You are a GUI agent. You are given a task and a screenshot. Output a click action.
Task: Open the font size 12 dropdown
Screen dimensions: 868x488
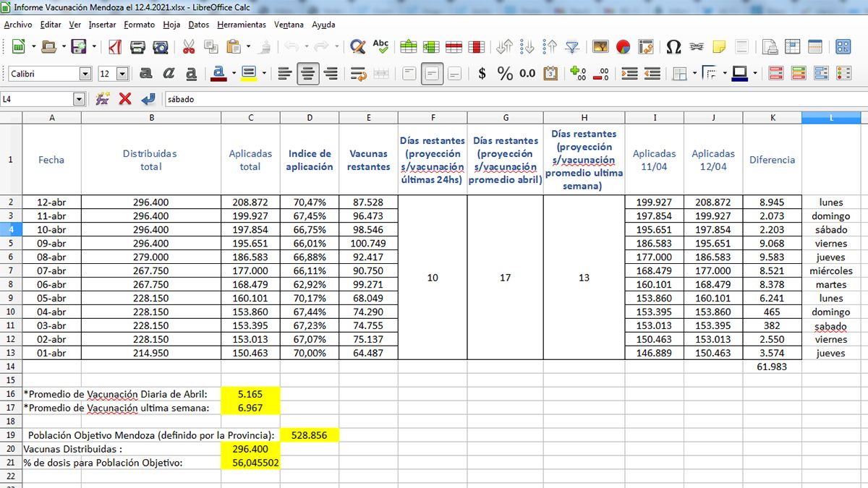pos(122,74)
